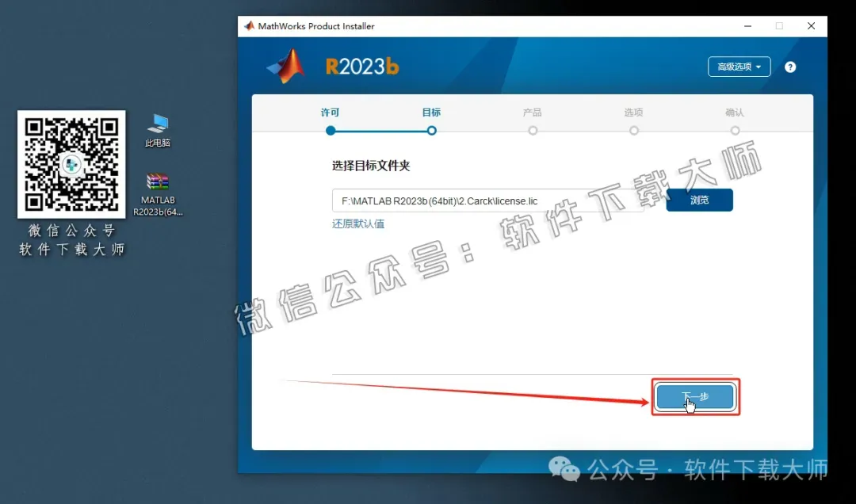Select the 选项 step
Image resolution: width=856 pixels, height=504 pixels.
pos(633,121)
